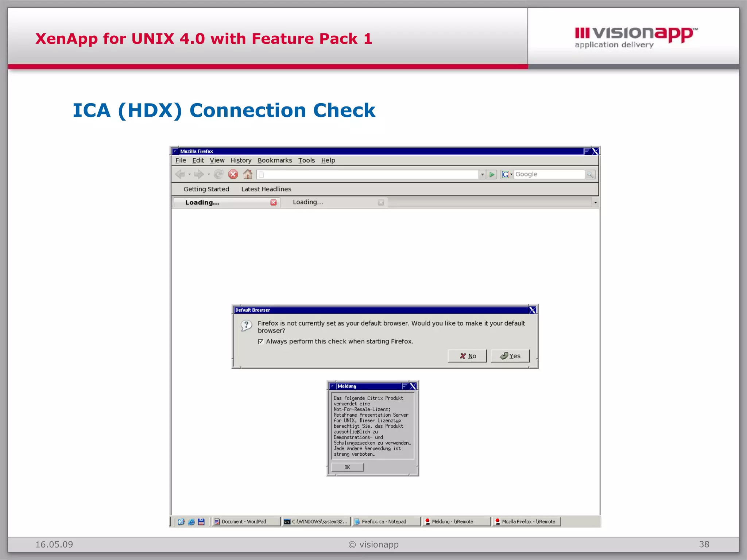Viewport: 747px width, 560px height.
Task: Switch to Meldung - \\Remote taskbar button
Action: tap(456, 522)
